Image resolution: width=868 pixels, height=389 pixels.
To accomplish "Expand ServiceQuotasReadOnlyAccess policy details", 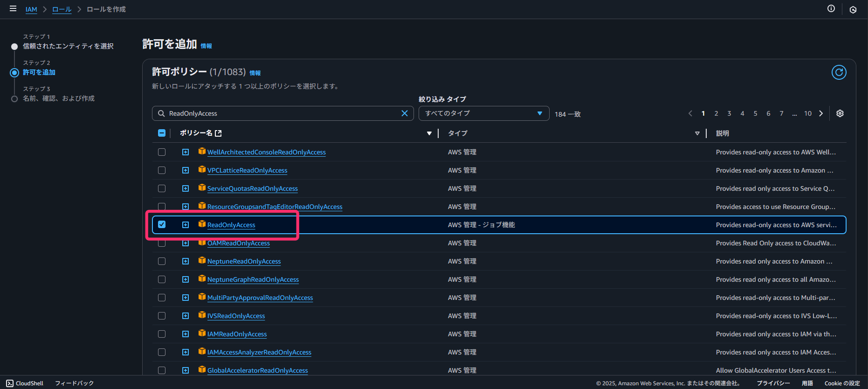I will pos(186,188).
